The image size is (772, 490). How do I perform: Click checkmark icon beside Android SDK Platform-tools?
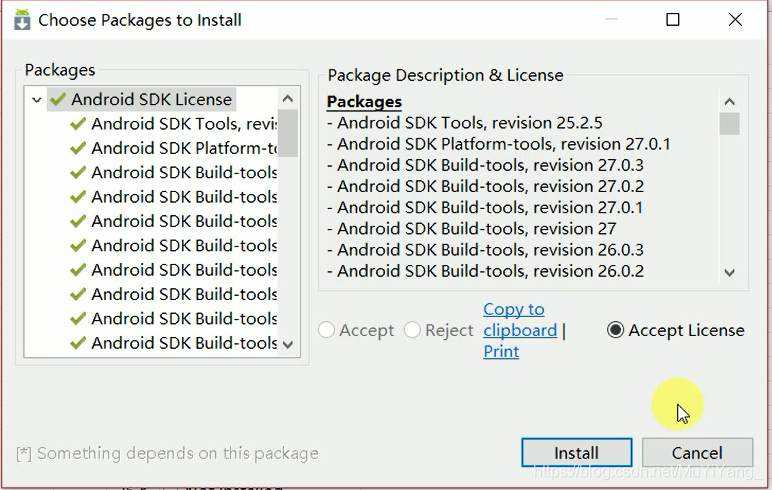78,148
